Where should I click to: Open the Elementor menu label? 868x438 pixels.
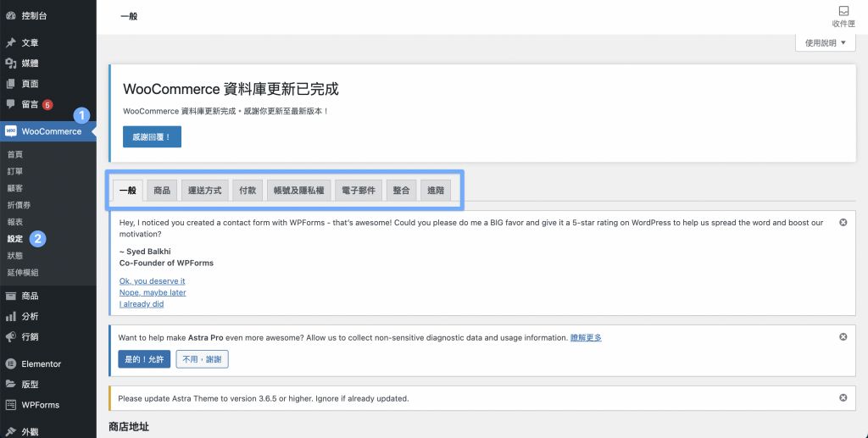41,364
